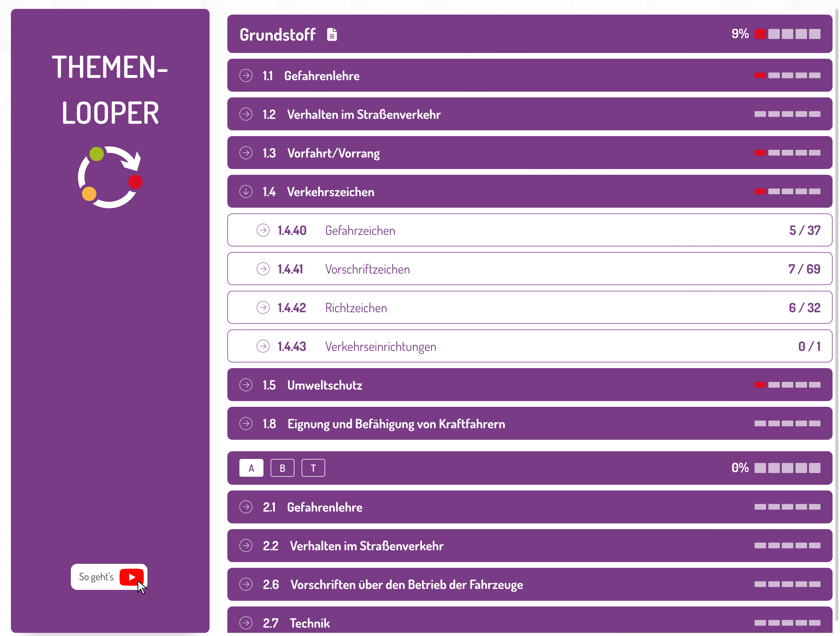This screenshot has height=636, width=840.
Task: Click arrow icon for 1.4.43 Verkehrseinrichtungen
Action: (263, 346)
